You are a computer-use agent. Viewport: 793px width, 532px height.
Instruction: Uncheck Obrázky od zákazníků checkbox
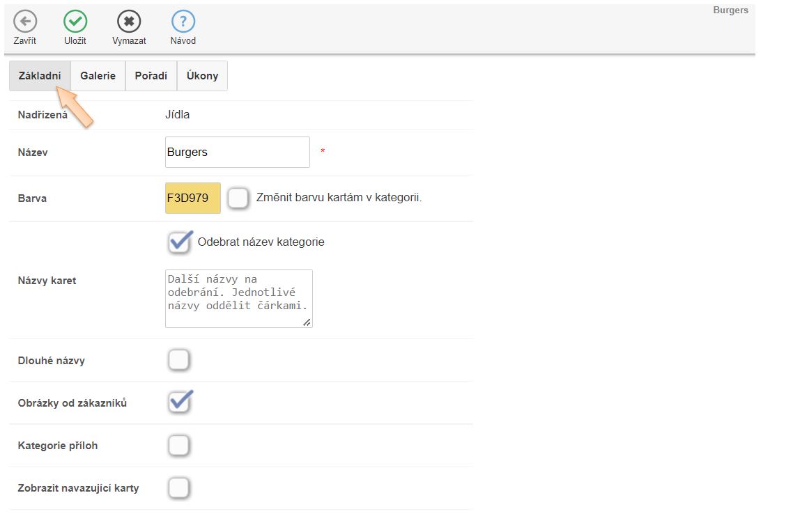[179, 402]
